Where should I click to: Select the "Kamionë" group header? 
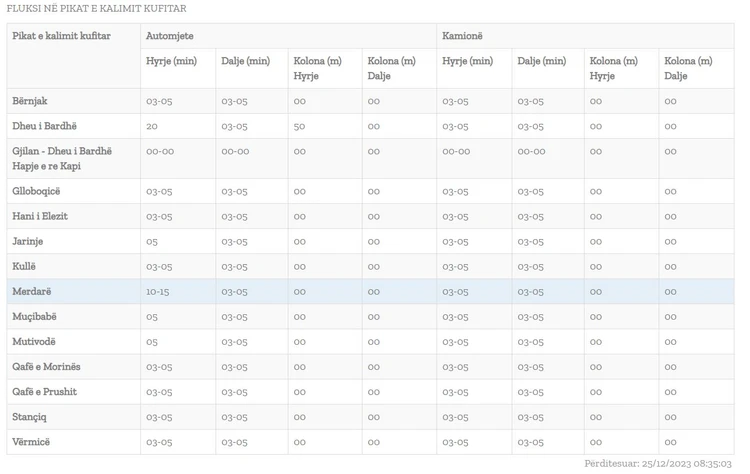[464, 36]
